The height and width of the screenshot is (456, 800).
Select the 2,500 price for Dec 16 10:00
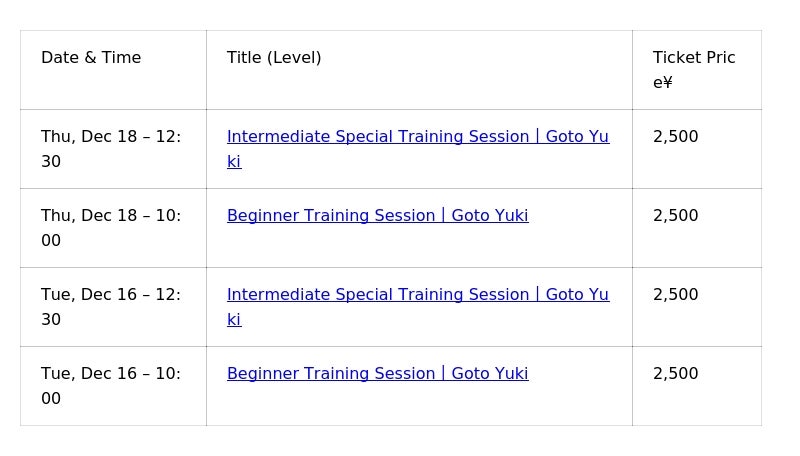[676, 374]
